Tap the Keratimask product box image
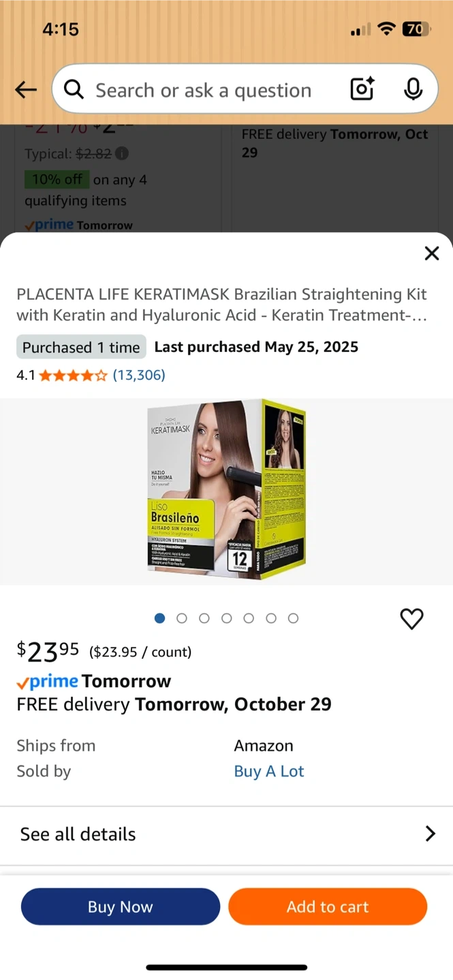Screen dimensions: 453x980 click(226, 490)
